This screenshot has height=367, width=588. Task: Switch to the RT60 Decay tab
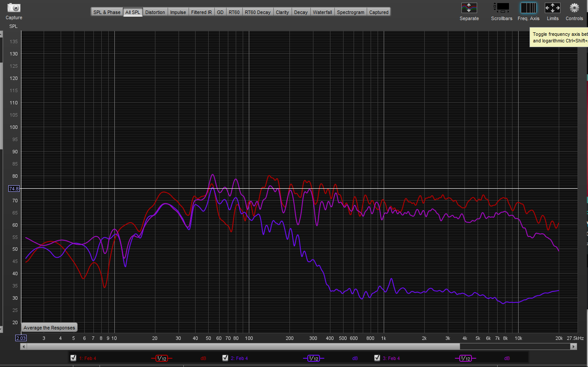(x=258, y=12)
